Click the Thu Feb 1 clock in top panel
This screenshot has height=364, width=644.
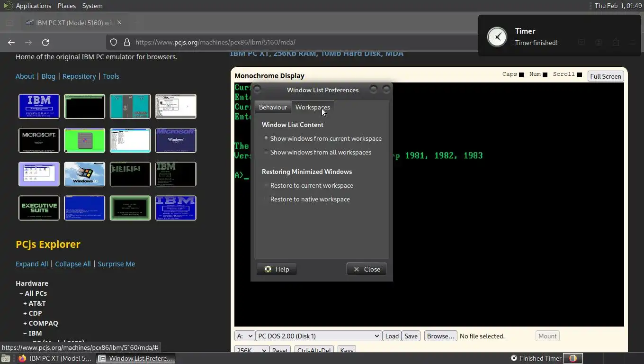618,6
